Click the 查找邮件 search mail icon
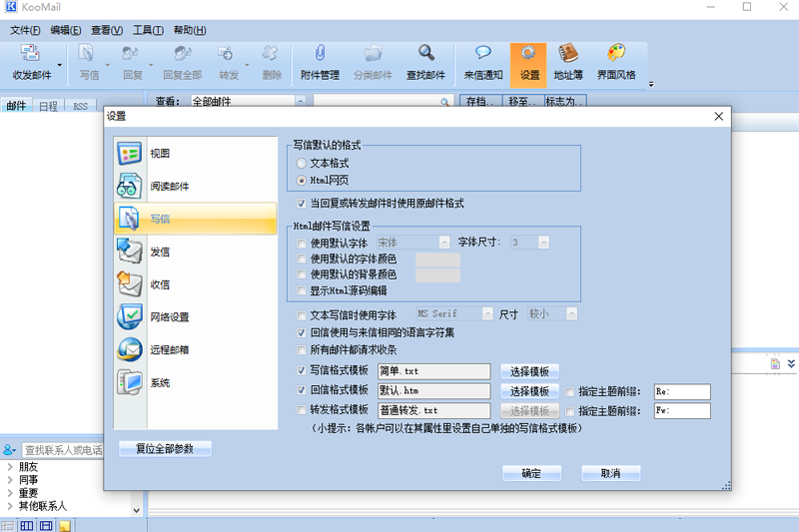The height and width of the screenshot is (532, 799). coord(425,62)
